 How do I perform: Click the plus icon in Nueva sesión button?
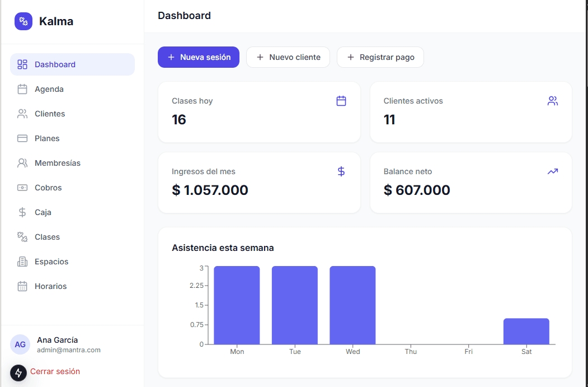[x=171, y=57]
